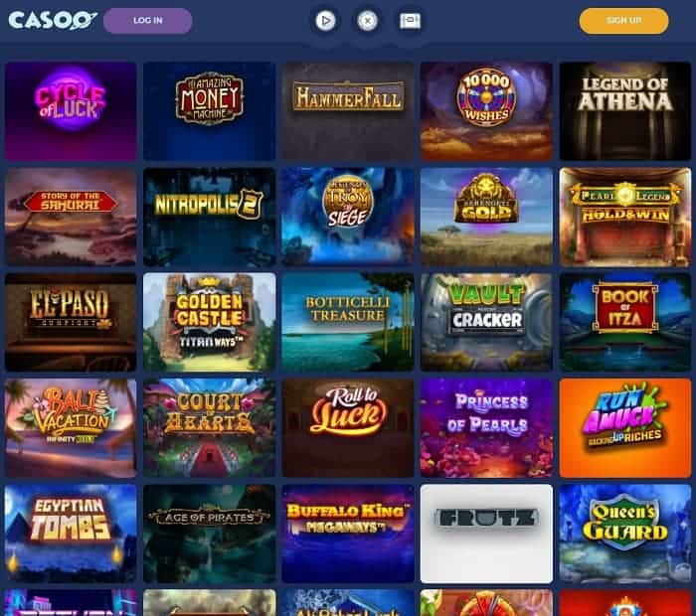696x616 pixels.
Task: Select Serengeti Gold game tile
Action: coord(486,217)
